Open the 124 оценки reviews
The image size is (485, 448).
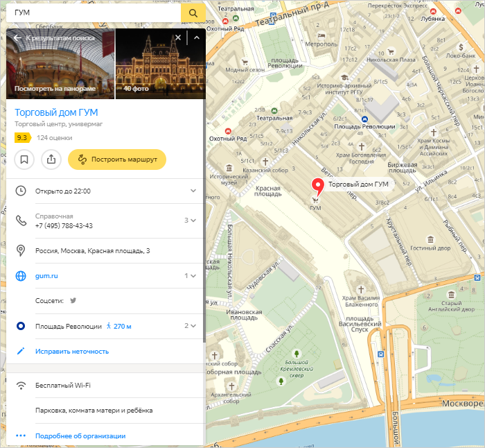[x=55, y=138]
